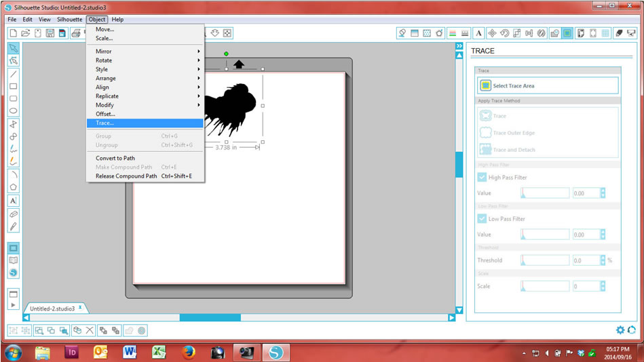Viewport: 644px width, 362px height.
Task: Click the highlighted Trace window toolbar icon
Action: pyautogui.click(x=567, y=33)
